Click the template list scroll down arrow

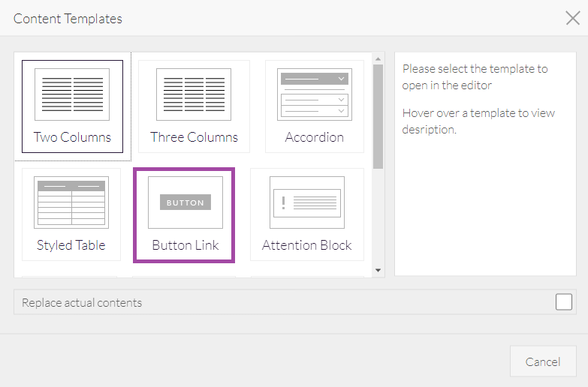(378, 270)
